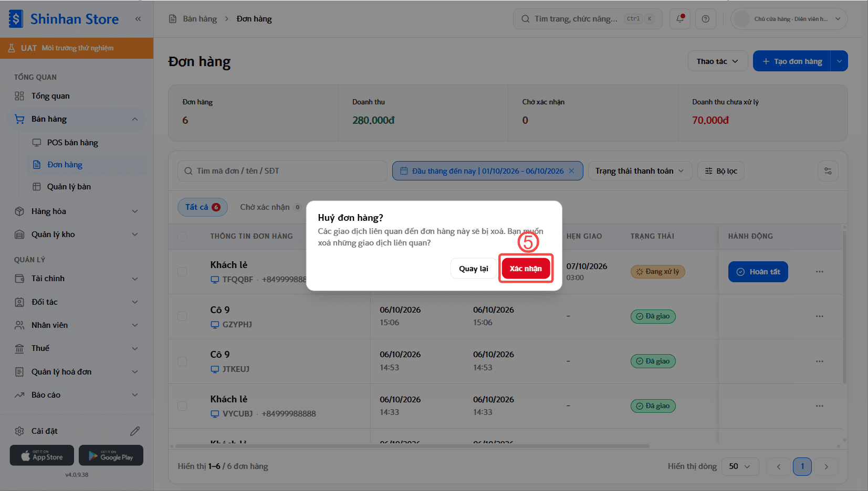Expand the Tài chính sidebar section

click(x=77, y=279)
